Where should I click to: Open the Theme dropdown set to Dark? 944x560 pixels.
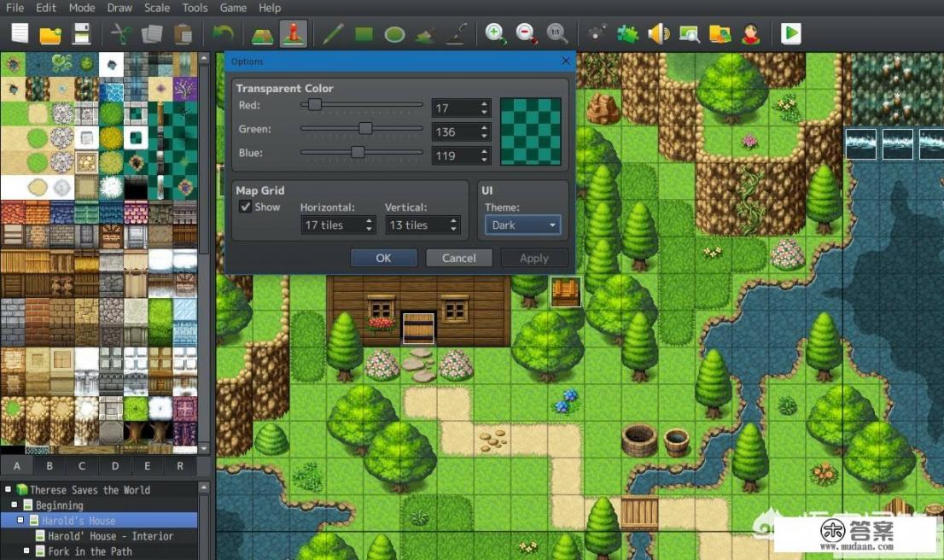pyautogui.click(x=522, y=225)
